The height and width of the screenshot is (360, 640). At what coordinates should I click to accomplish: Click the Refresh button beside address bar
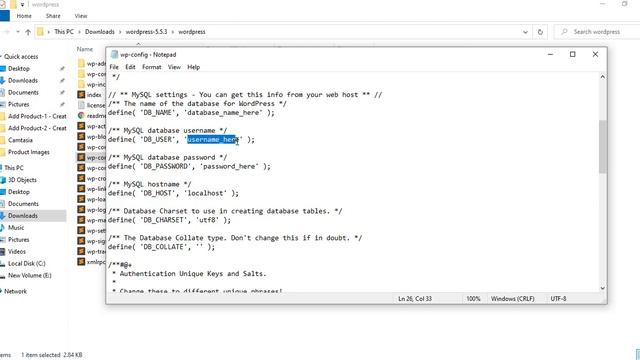540,32
